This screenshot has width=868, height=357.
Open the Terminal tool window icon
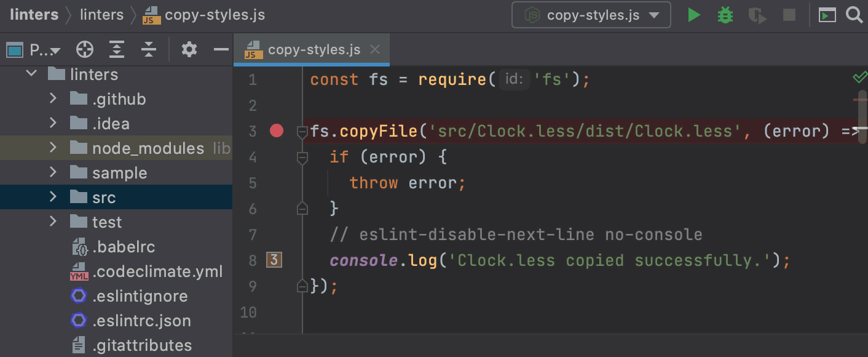tap(827, 15)
